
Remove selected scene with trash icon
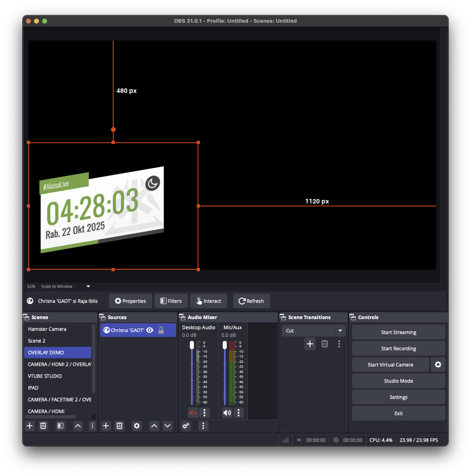click(x=43, y=426)
